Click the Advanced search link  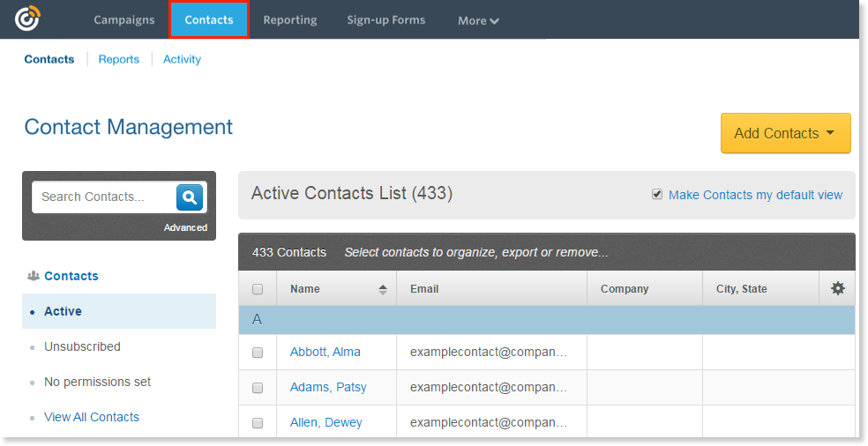point(185,227)
